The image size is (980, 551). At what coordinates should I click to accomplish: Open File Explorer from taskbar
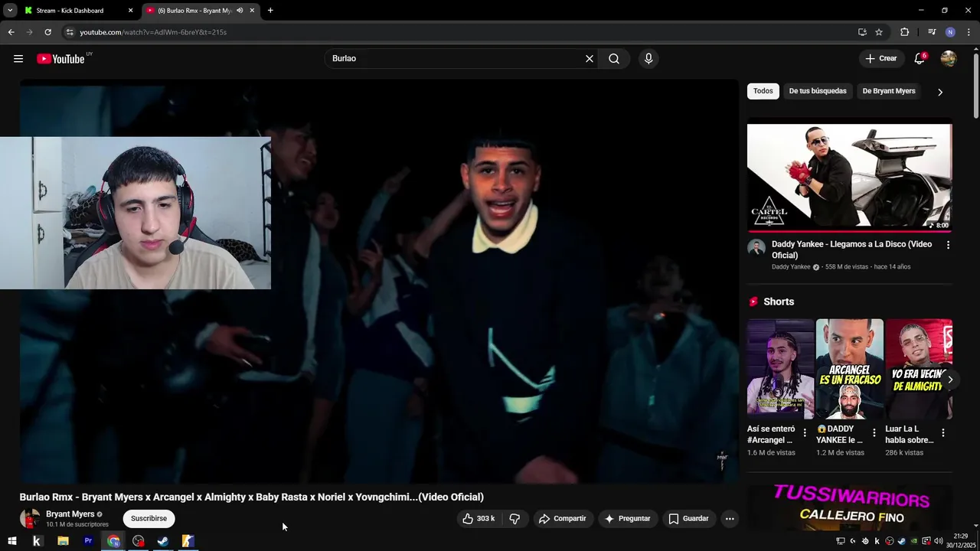click(63, 541)
